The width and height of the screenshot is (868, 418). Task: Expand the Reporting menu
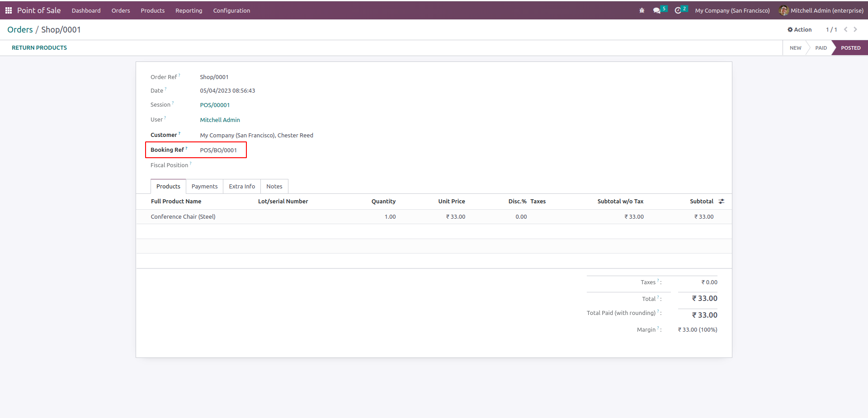click(x=189, y=10)
